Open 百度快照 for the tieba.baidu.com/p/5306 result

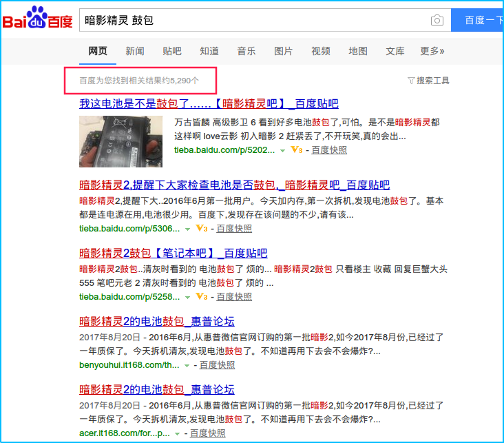pos(234,229)
